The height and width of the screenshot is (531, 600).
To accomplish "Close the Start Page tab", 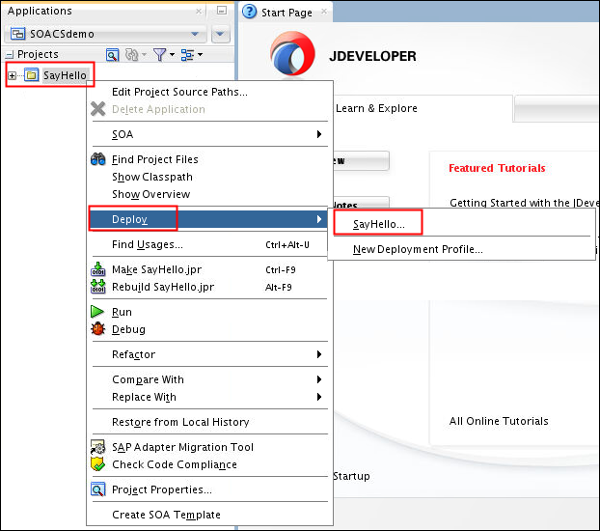I will pos(324,11).
